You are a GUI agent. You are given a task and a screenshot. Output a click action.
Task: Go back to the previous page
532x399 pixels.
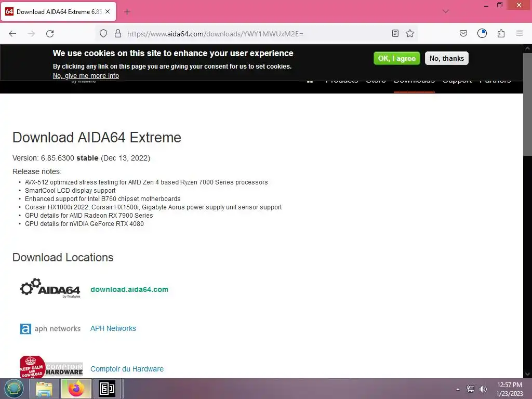point(12,34)
